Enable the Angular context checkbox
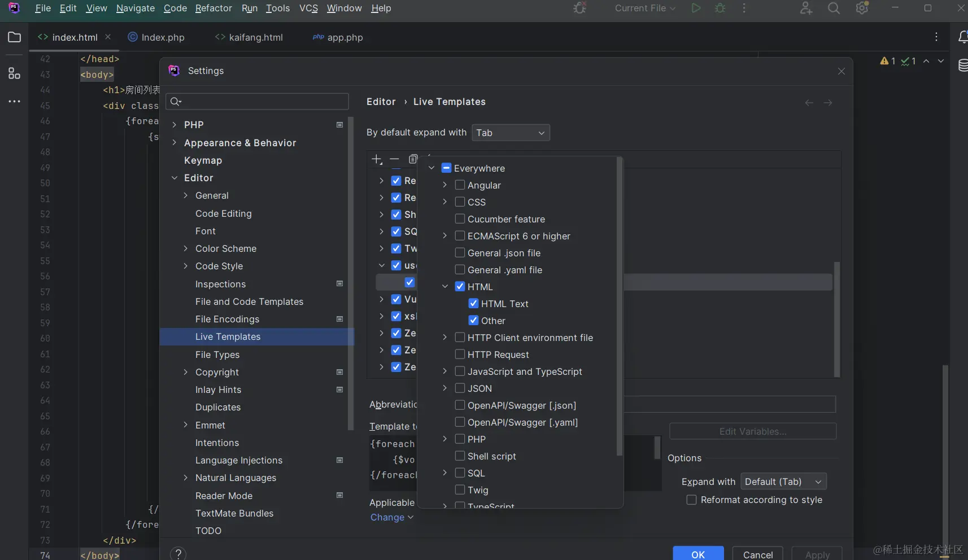Image resolution: width=968 pixels, height=560 pixels. [460, 185]
